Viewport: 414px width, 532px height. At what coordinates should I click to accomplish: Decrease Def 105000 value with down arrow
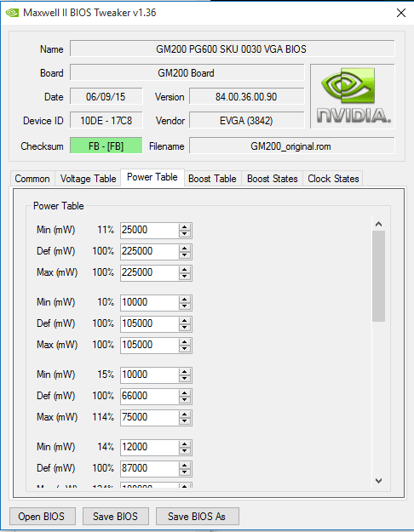click(x=185, y=328)
